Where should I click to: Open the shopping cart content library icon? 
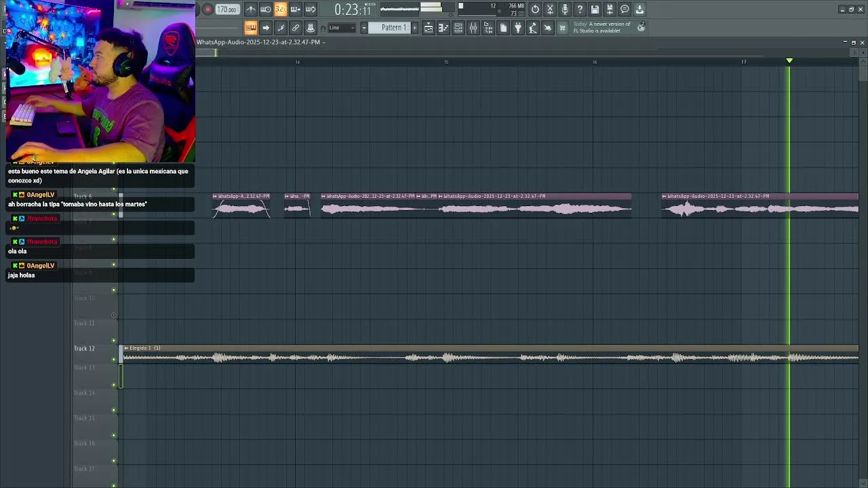point(562,28)
